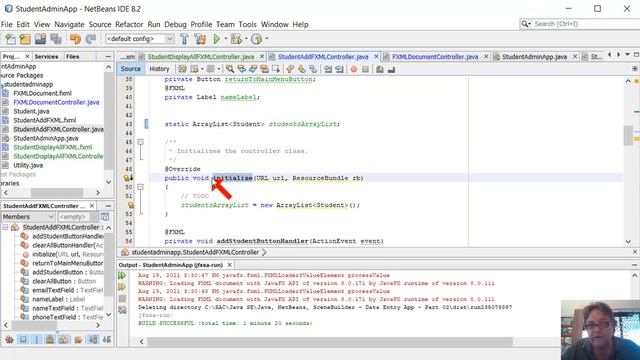The height and width of the screenshot is (360, 640).
Task: Open the Profile Project dropdown arrow
Action: 267,39
